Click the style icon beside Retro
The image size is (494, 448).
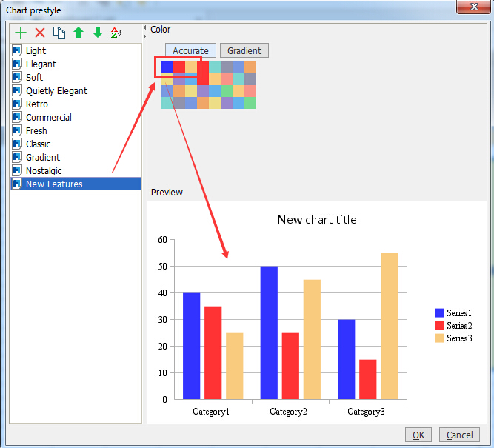[17, 104]
